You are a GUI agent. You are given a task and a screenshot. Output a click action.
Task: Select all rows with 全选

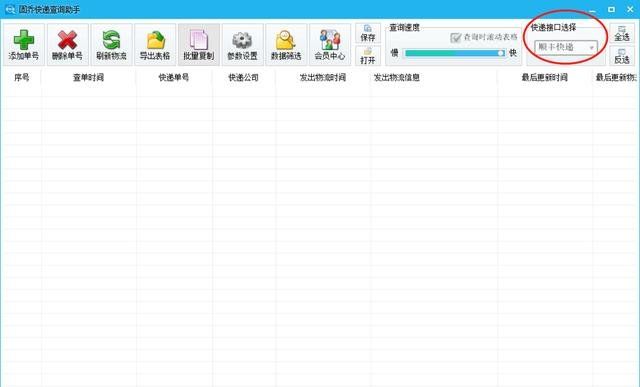click(x=622, y=33)
